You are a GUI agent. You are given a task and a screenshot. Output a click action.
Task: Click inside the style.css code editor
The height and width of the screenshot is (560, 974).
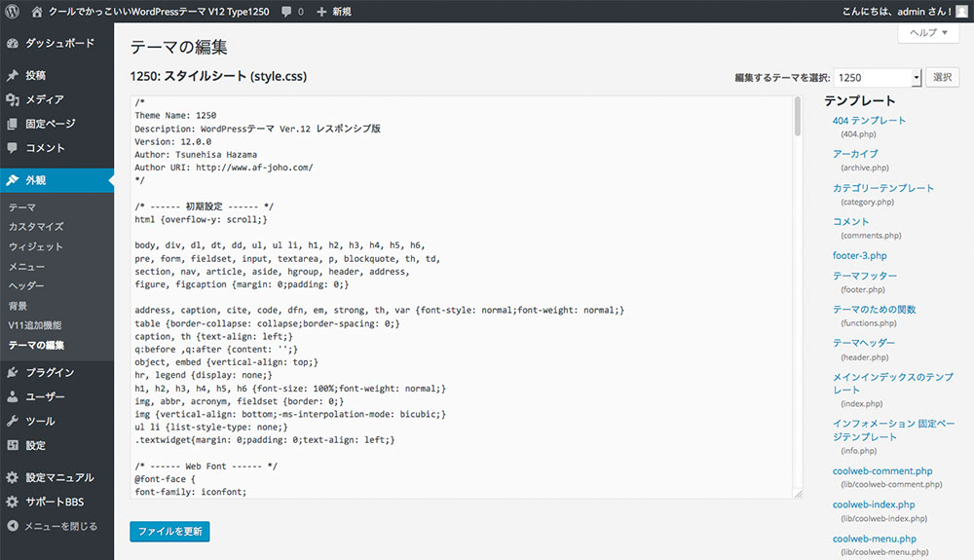[x=461, y=297]
